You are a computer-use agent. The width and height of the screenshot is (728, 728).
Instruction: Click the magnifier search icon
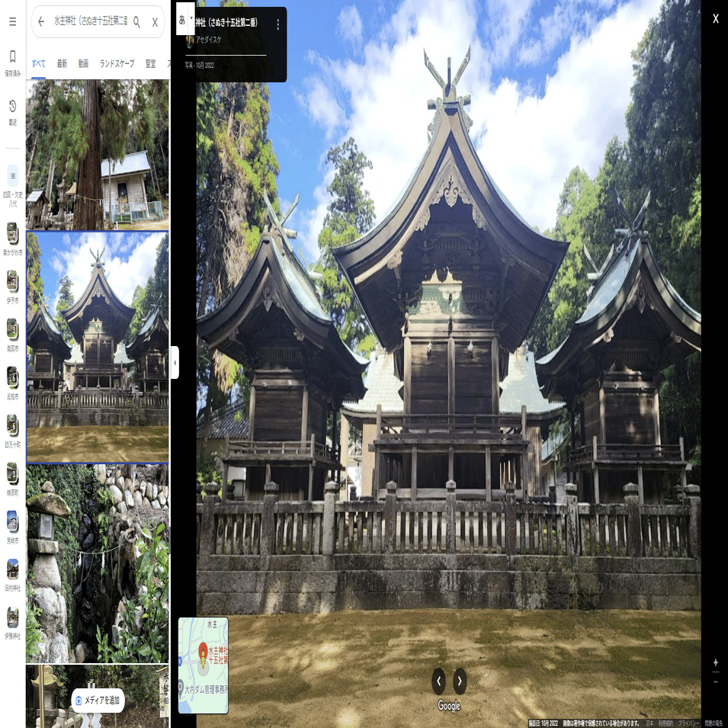tap(136, 22)
